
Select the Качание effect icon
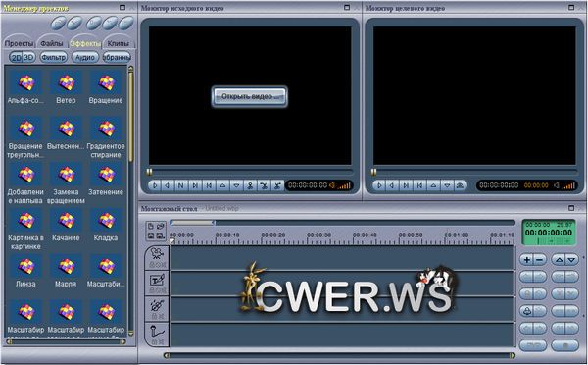pyautogui.click(x=66, y=220)
